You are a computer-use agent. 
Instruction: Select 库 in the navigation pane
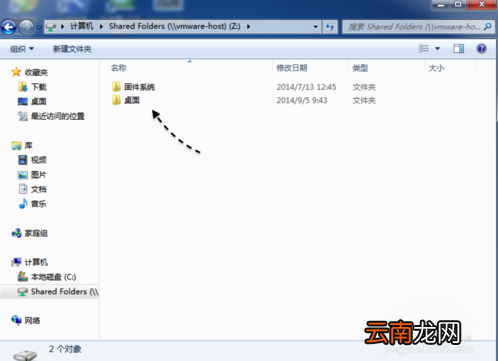pos(28,145)
